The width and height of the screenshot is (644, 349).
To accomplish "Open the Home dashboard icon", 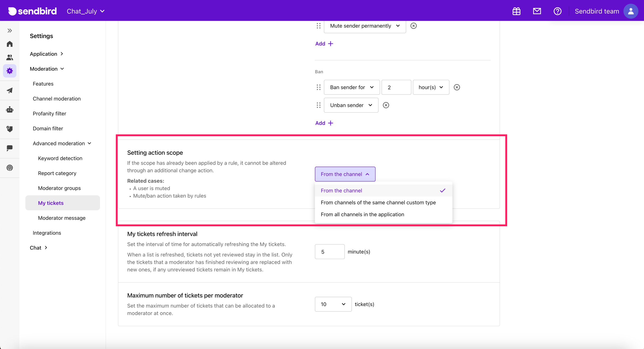I will tap(10, 44).
